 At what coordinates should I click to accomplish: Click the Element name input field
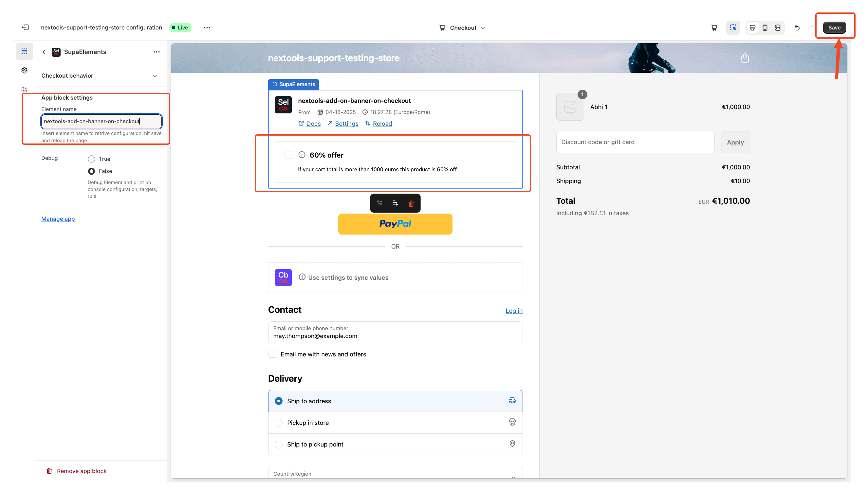(x=102, y=121)
